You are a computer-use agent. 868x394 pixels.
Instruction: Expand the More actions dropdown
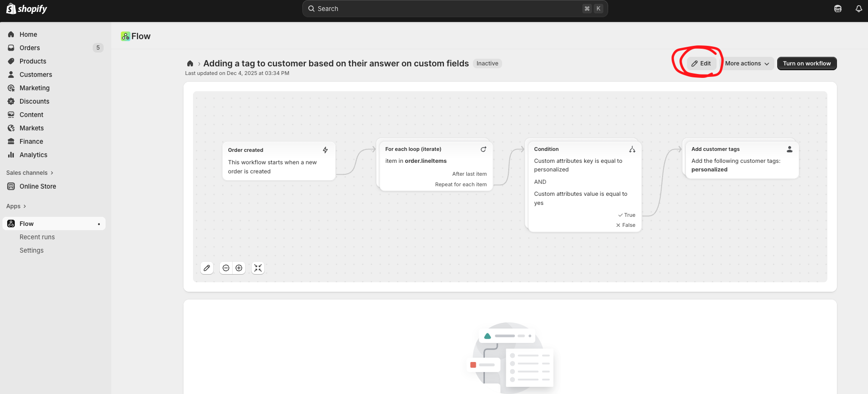click(747, 64)
